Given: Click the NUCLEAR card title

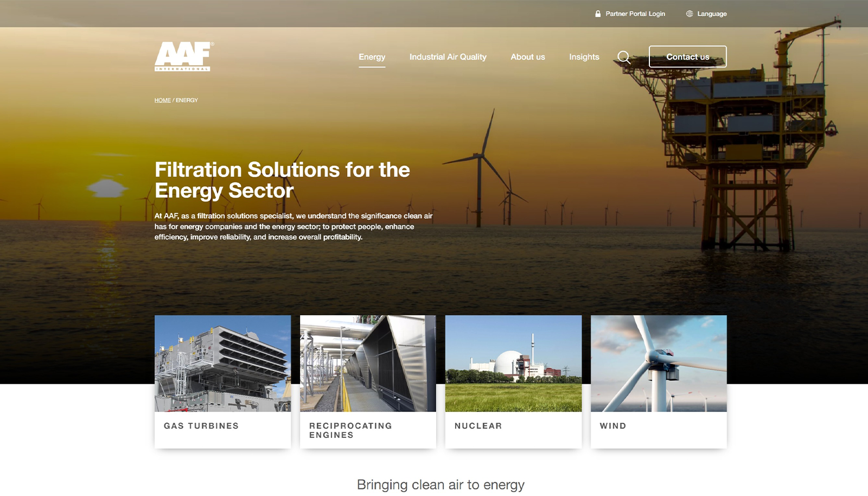Looking at the screenshot, I should pos(478,426).
